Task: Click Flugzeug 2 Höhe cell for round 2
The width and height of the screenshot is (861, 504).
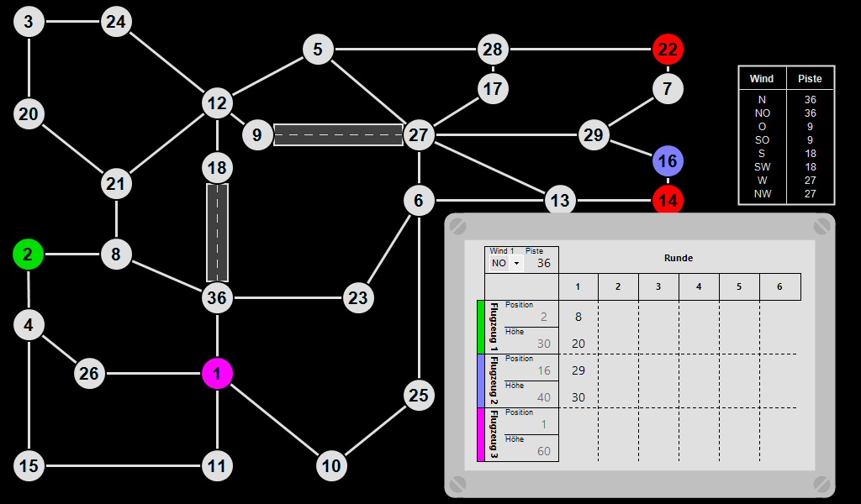Action: tap(618, 397)
